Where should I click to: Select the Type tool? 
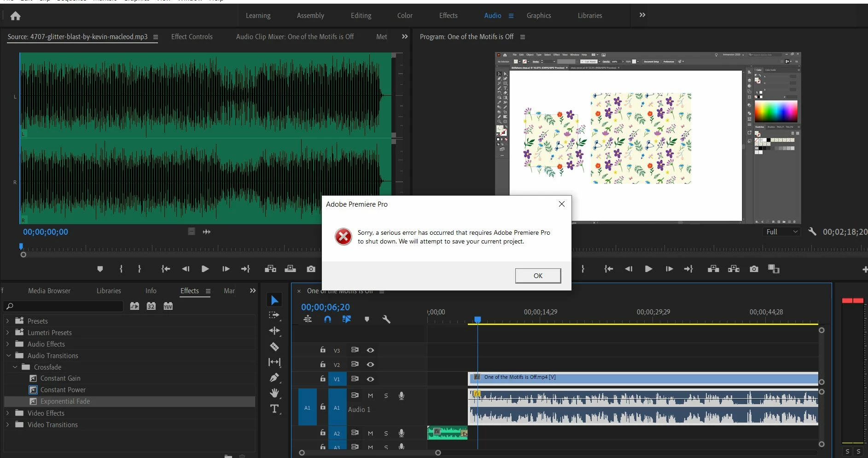274,409
